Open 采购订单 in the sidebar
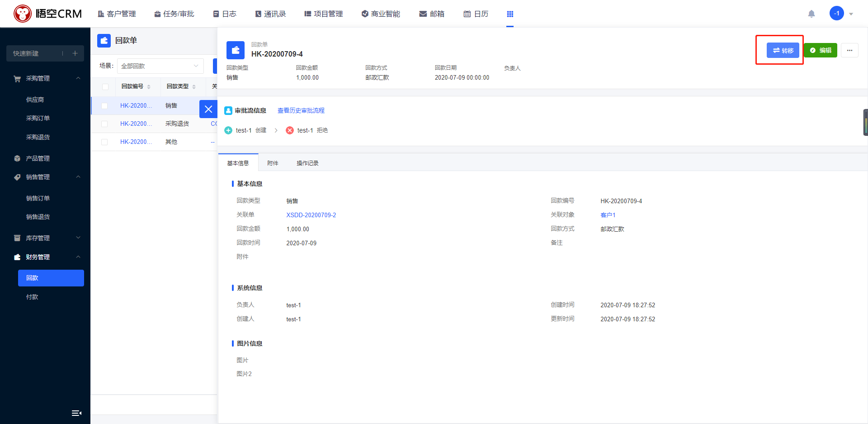The width and height of the screenshot is (868, 424). coord(38,118)
